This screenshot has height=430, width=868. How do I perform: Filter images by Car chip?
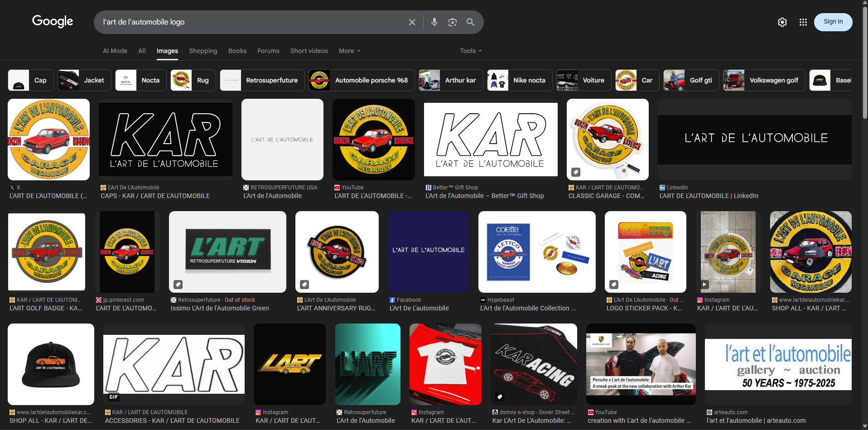pos(637,80)
